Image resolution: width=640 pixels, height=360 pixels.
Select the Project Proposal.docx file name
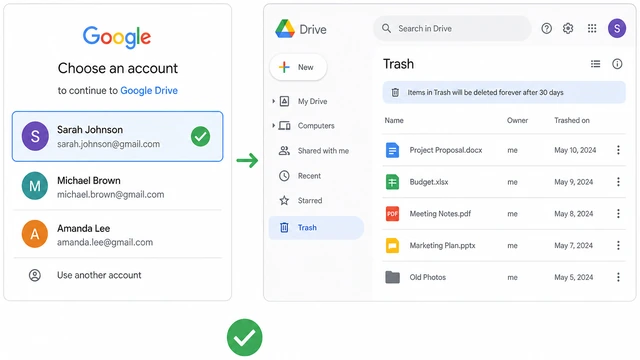pos(446,150)
